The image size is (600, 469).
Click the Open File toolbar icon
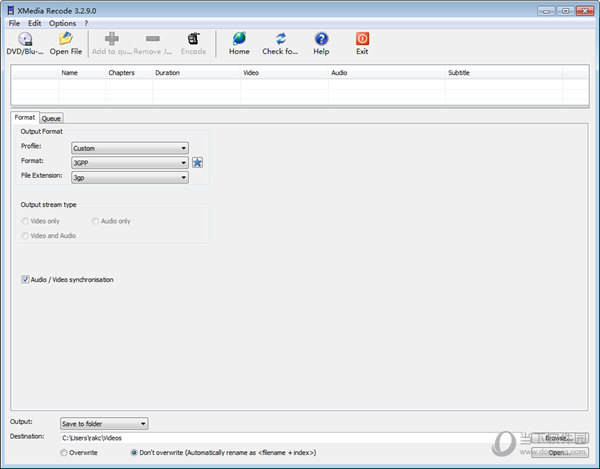tap(65, 39)
